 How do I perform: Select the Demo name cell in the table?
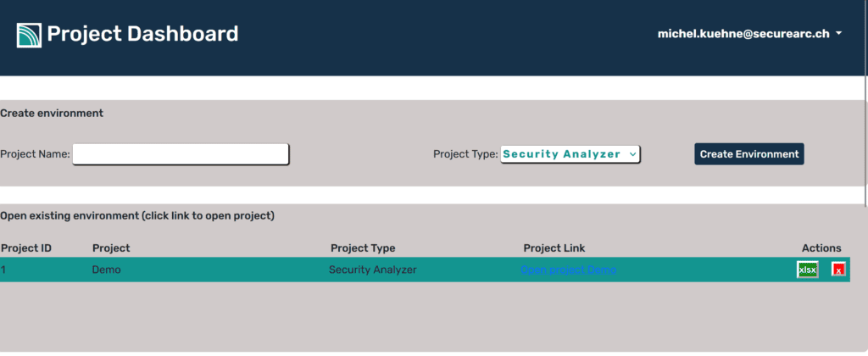(107, 270)
